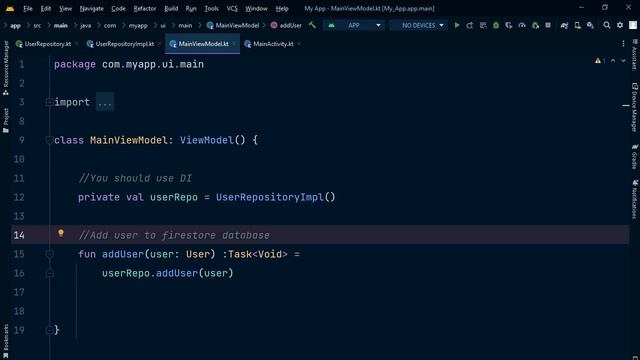Click the Apply Code Changes icon

[483, 25]
